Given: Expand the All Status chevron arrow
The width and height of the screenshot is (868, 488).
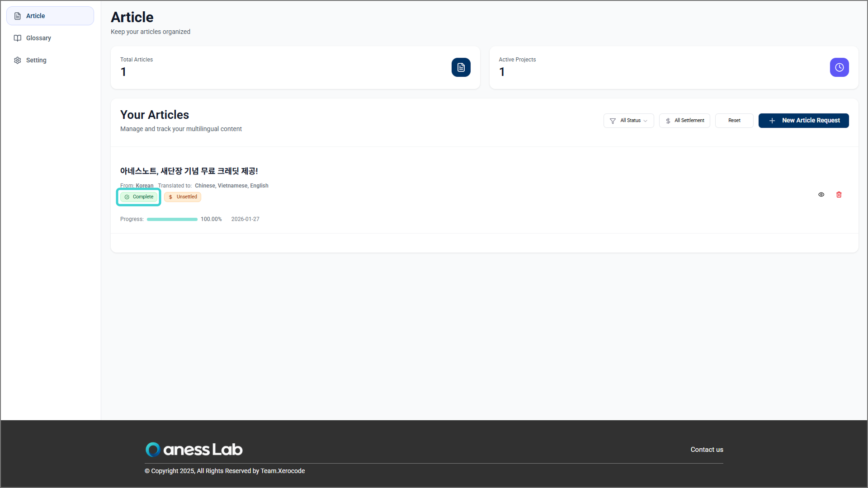Looking at the screenshot, I should pyautogui.click(x=645, y=121).
